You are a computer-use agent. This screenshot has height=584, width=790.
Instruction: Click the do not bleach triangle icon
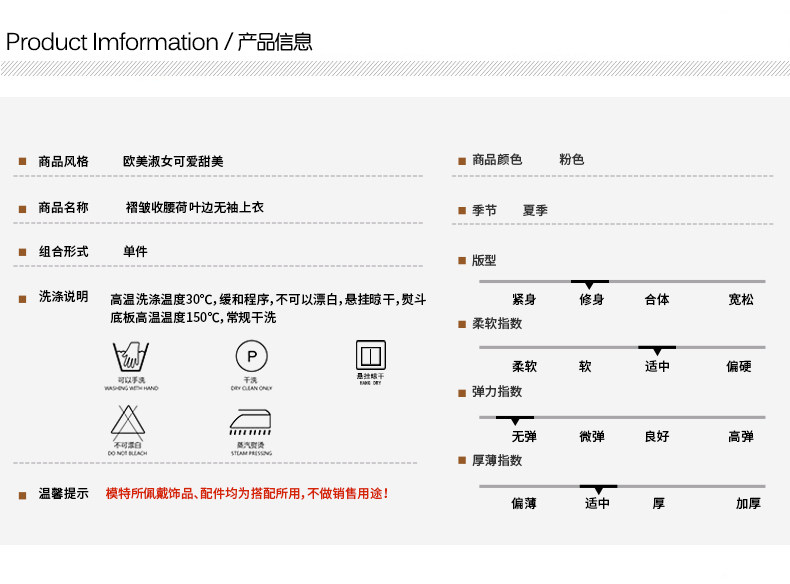[128, 421]
